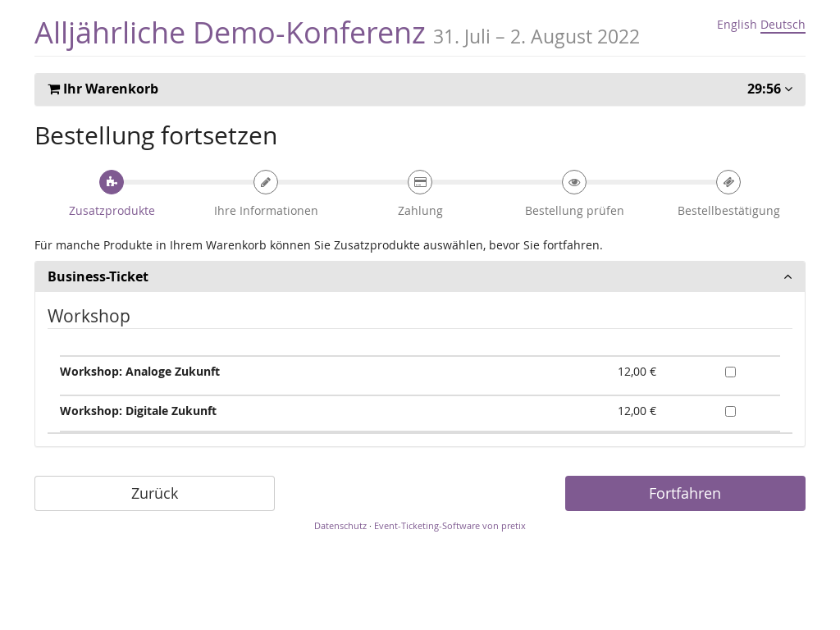
Task: Click the shopping cart icon
Action: click(54, 89)
